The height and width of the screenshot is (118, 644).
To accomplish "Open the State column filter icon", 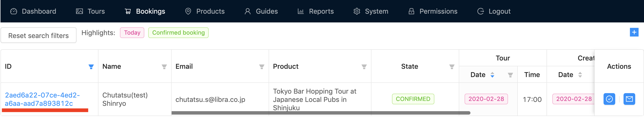I will (452, 67).
